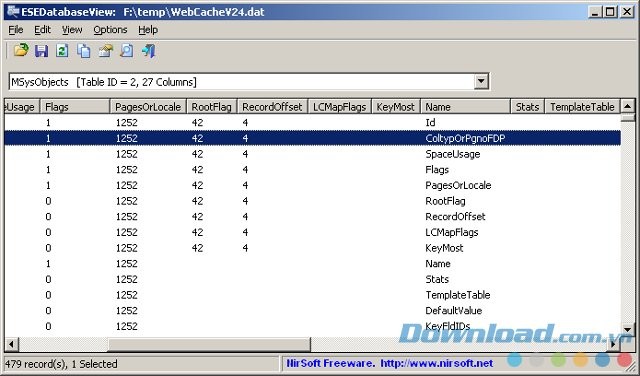Maximize the ESEDatabaseView window
This screenshot has height=376, width=640.
610,11
